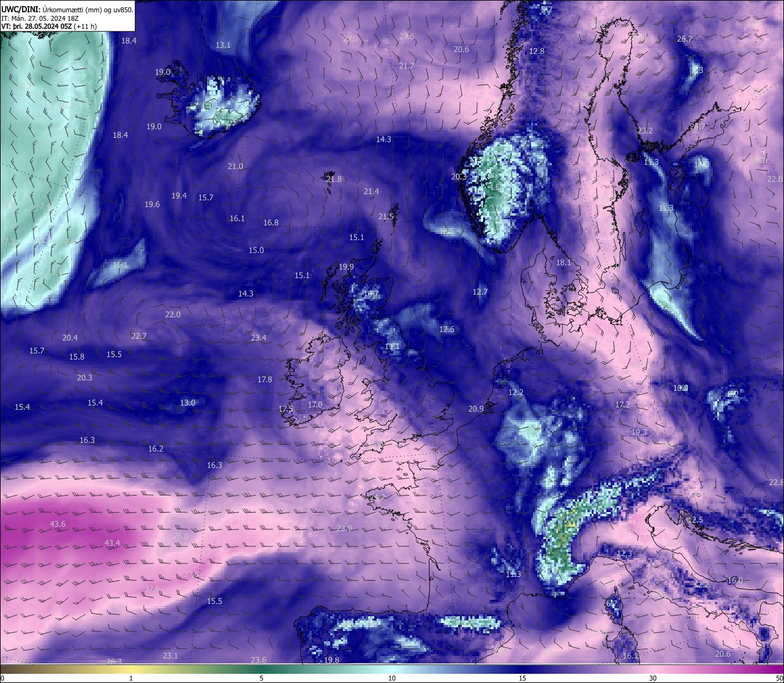Click the 21.4 value label
784x683 pixels.
pos(371,192)
